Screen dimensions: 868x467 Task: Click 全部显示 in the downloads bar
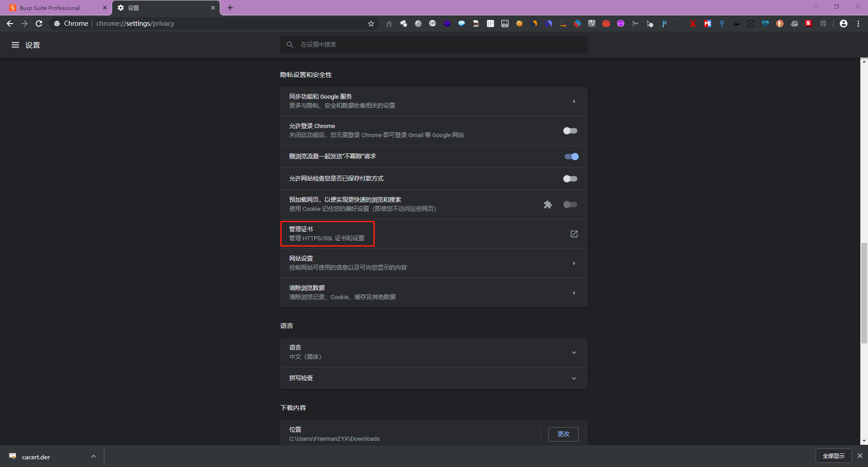coord(834,456)
